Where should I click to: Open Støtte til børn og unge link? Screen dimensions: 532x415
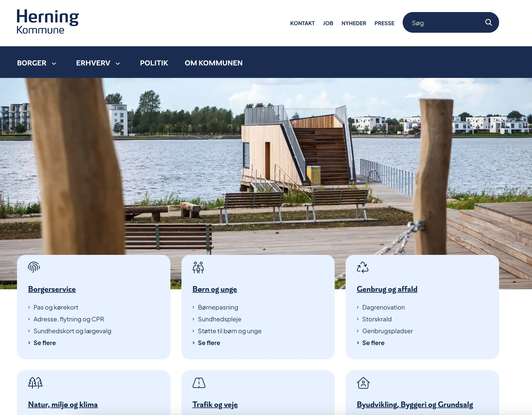(x=230, y=331)
